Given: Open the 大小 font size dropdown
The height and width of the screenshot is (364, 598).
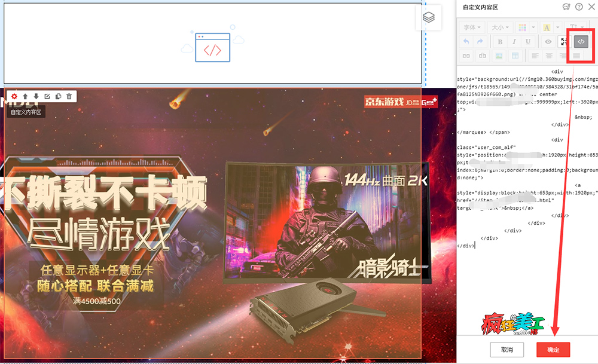Looking at the screenshot, I should (500, 27).
